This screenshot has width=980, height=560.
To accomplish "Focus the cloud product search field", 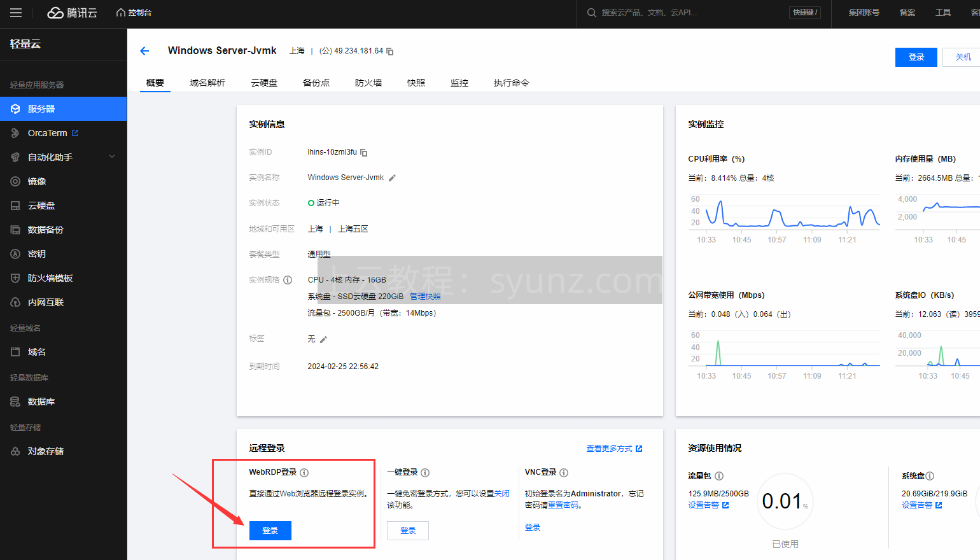I will coord(687,13).
